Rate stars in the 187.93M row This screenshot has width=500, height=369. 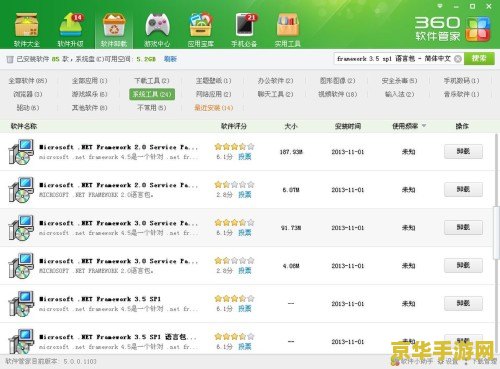pyautogui.click(x=235, y=146)
